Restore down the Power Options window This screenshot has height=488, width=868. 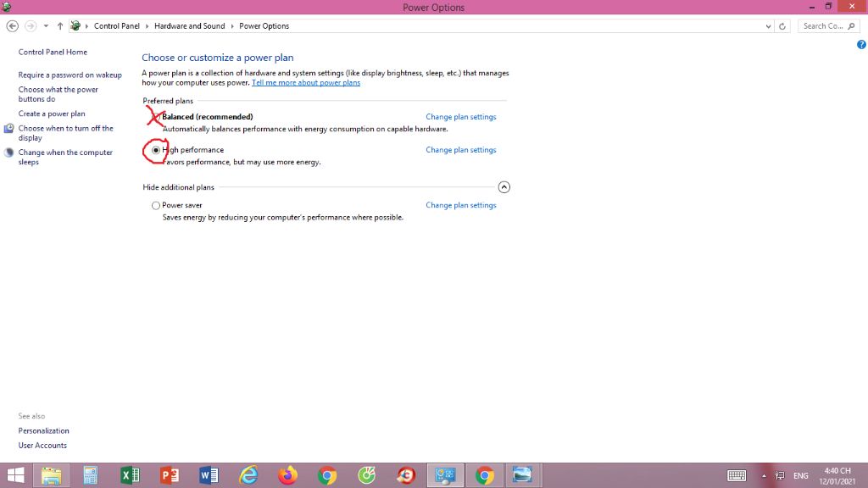pyautogui.click(x=829, y=7)
